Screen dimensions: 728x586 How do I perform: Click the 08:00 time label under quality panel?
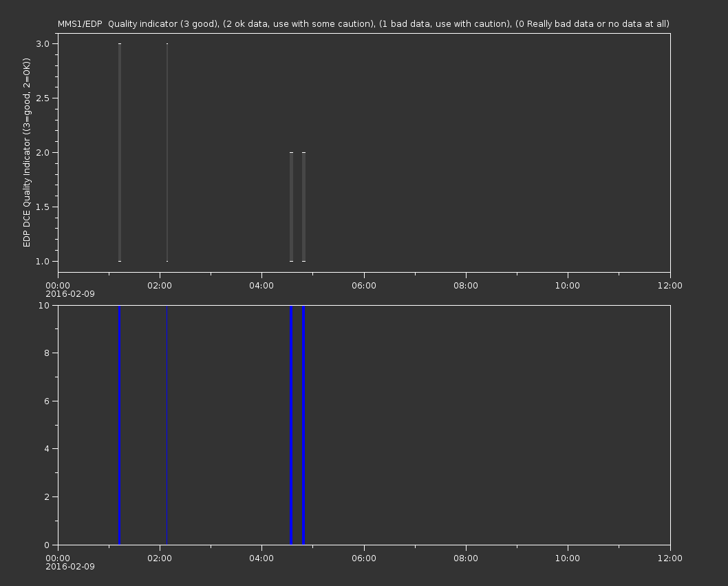(x=466, y=285)
